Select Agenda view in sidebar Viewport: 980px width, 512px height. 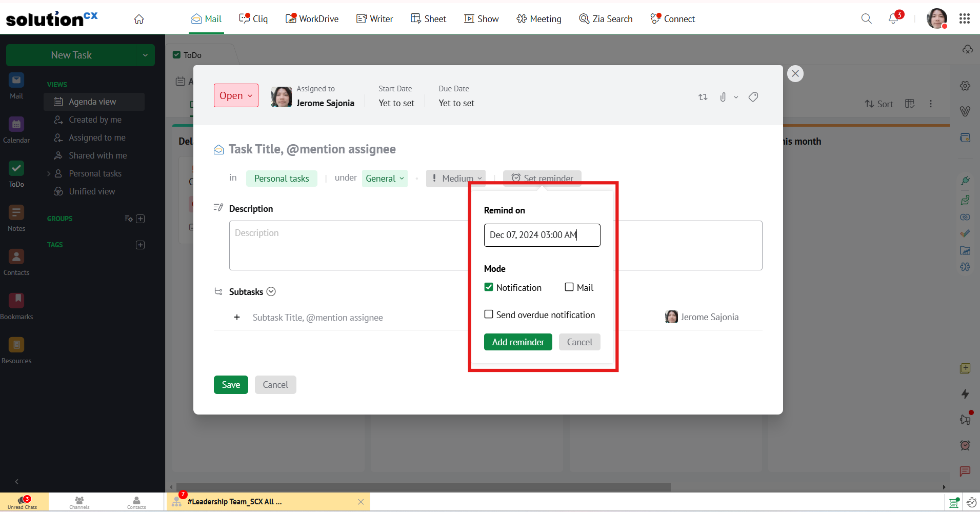(94, 102)
